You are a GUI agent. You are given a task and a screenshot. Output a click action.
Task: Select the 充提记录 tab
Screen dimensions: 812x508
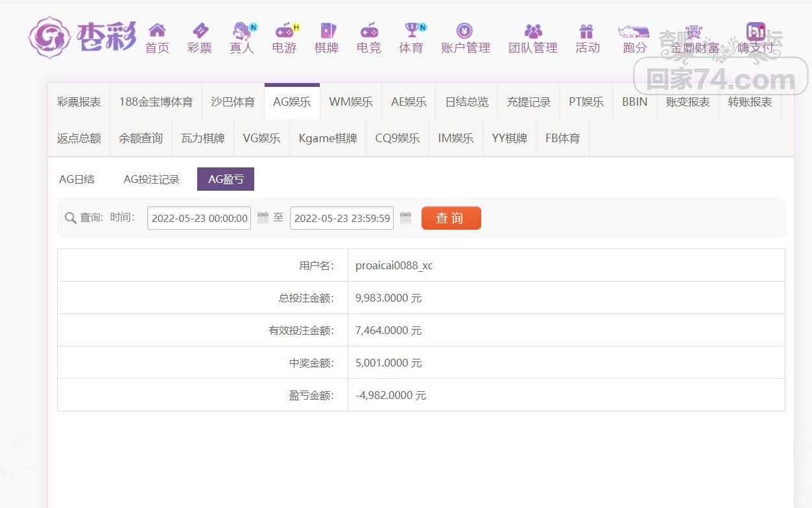point(529,102)
